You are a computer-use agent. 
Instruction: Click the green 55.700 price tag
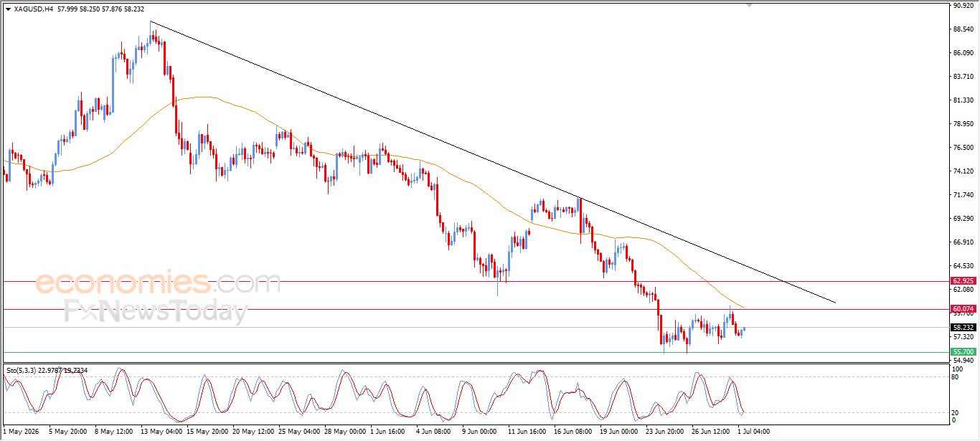(963, 352)
